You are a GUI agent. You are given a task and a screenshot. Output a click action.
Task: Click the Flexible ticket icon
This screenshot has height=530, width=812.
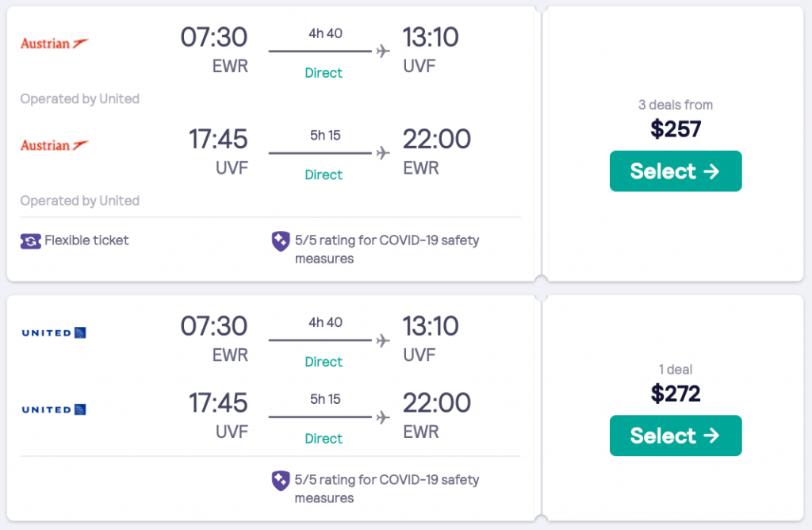[x=30, y=240]
